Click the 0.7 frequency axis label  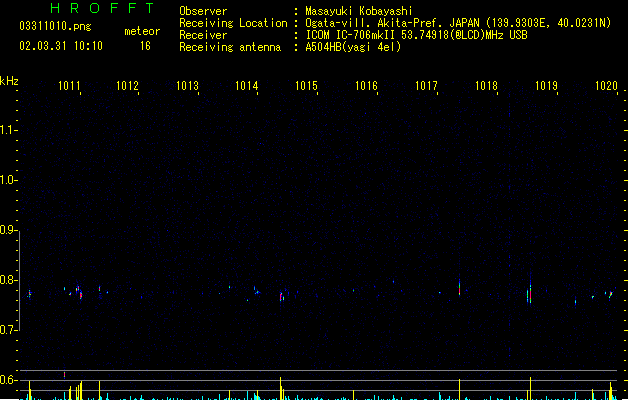click(8, 330)
